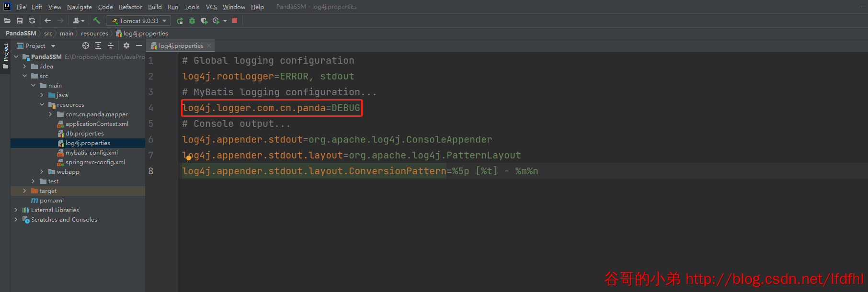Image resolution: width=868 pixels, height=292 pixels.
Task: Click Expand All in the Project panel
Action: 98,45
